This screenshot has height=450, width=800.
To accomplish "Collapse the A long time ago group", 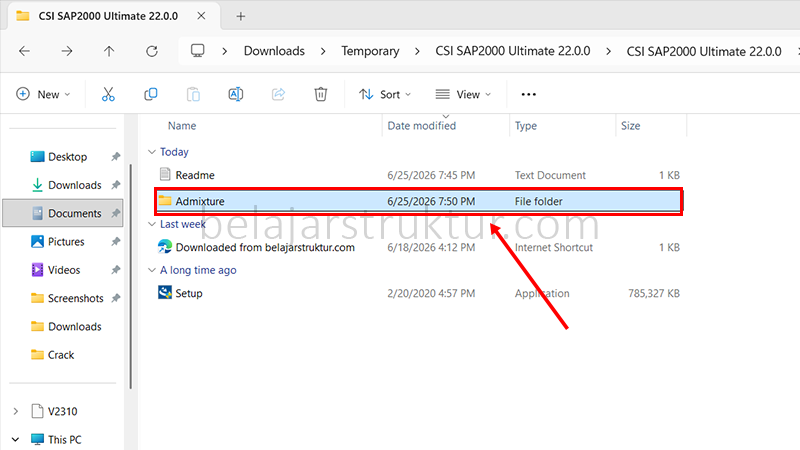I will [x=152, y=270].
